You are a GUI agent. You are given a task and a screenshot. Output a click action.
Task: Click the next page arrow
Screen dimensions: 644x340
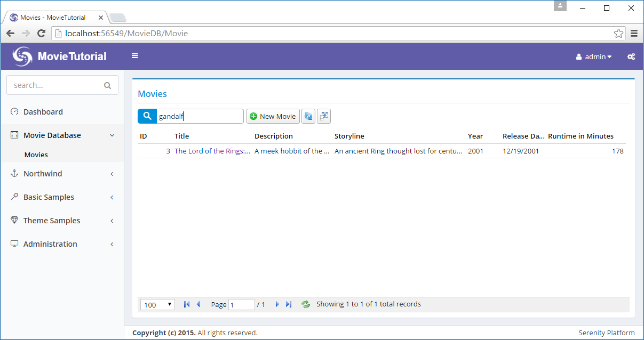coord(277,304)
